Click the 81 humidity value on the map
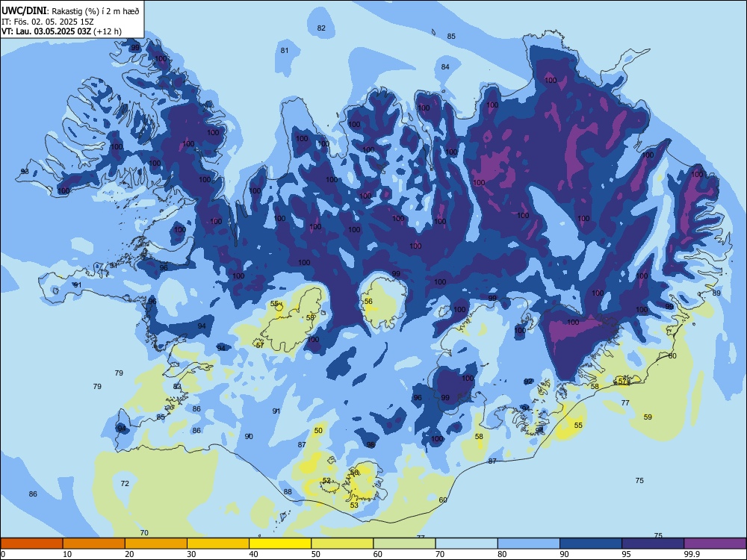 [x=285, y=51]
